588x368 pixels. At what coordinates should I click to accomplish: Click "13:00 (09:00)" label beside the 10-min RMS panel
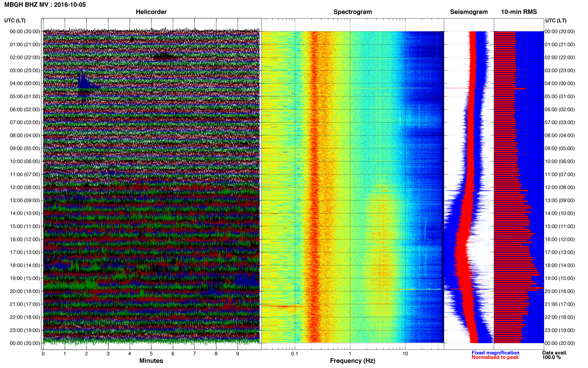[560, 200]
